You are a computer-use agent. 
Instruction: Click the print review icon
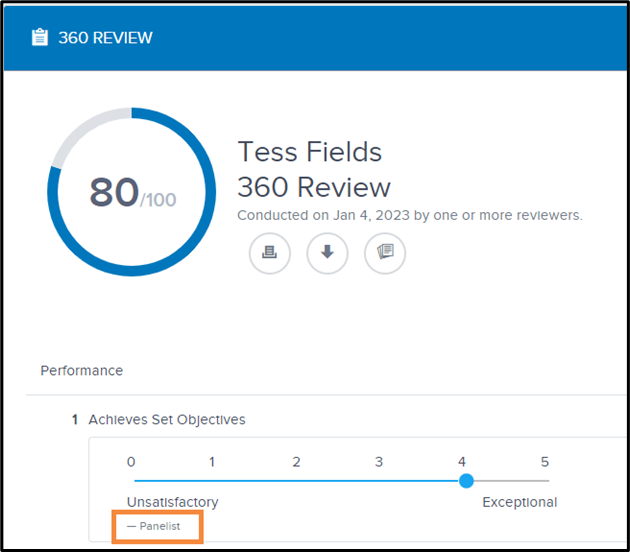coord(270,253)
